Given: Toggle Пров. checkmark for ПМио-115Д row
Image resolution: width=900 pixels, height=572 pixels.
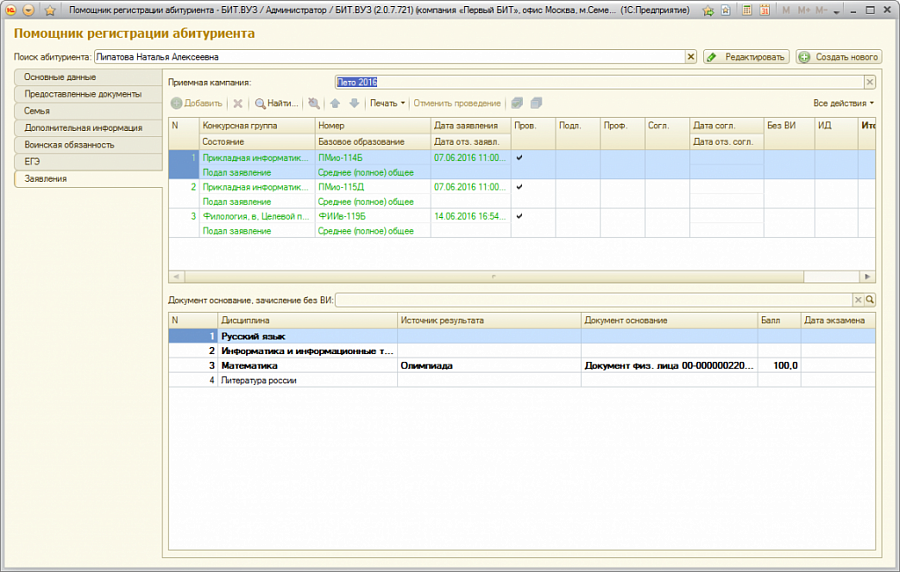Looking at the screenshot, I should click(x=519, y=186).
